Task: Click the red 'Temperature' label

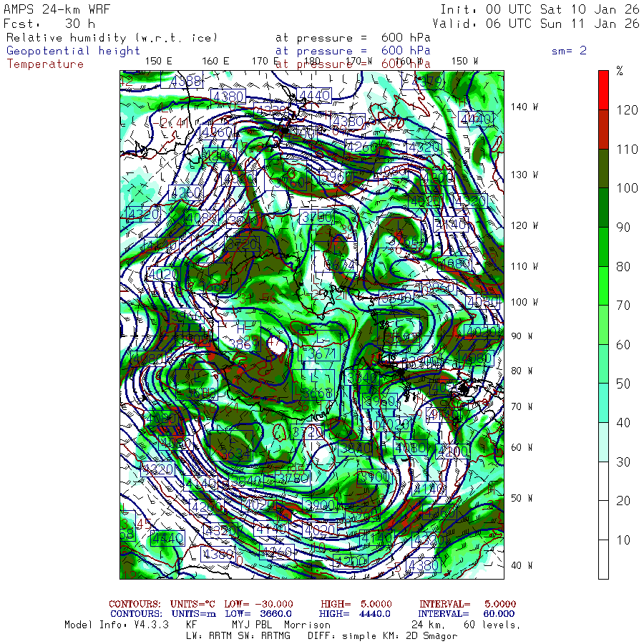Action: [x=45, y=64]
